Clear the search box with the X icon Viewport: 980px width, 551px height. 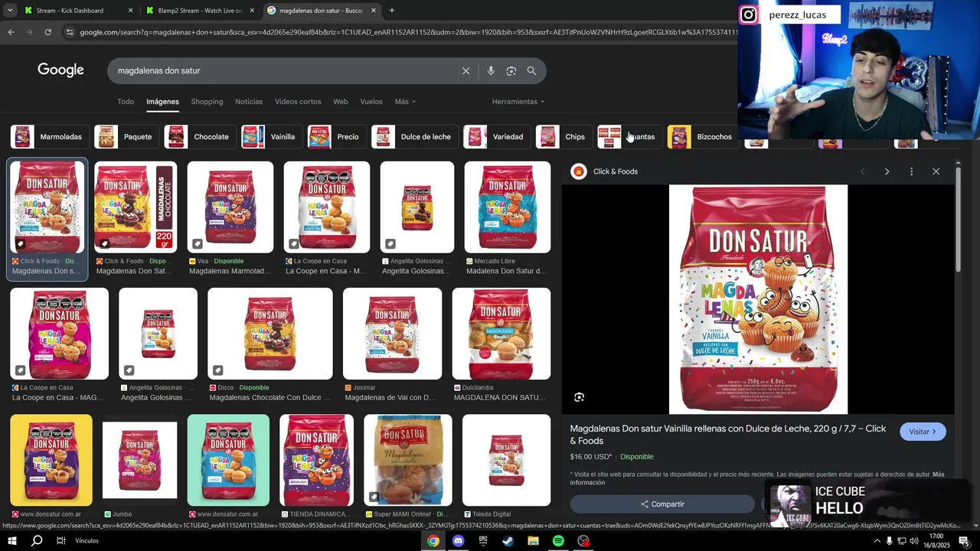click(x=465, y=70)
